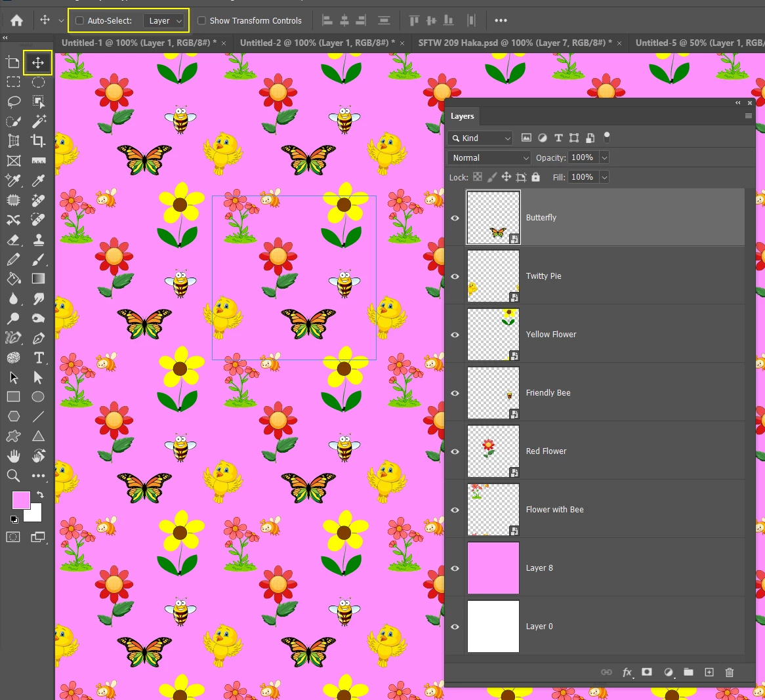The image size is (765, 700).
Task: Create a new layer with plus icon
Action: pos(709,672)
